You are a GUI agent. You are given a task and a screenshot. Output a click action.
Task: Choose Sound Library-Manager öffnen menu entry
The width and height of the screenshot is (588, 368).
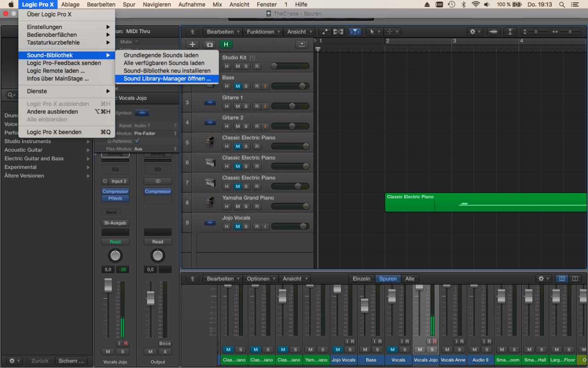167,79
